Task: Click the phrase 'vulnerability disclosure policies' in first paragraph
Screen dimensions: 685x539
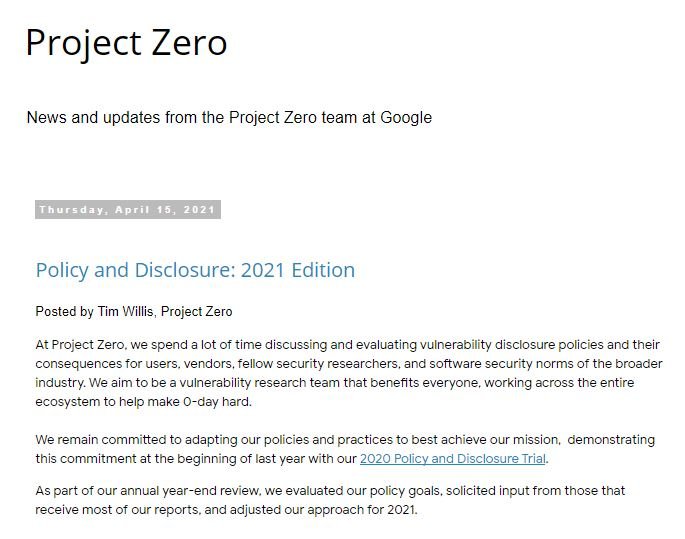Action: click(512, 345)
